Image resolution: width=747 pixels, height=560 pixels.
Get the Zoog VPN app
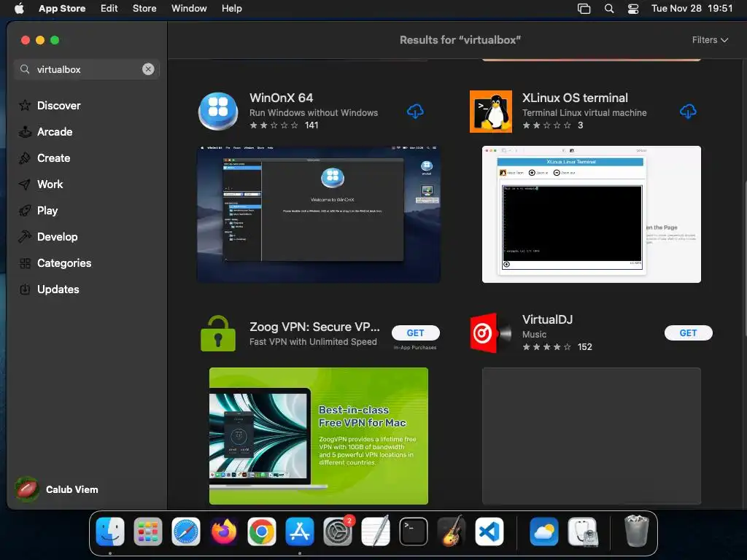point(415,332)
